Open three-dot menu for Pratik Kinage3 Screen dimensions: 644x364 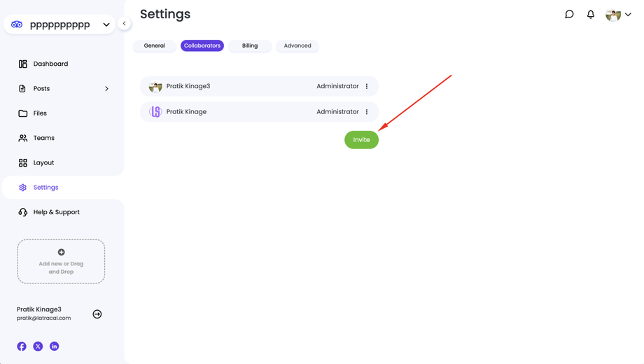367,86
